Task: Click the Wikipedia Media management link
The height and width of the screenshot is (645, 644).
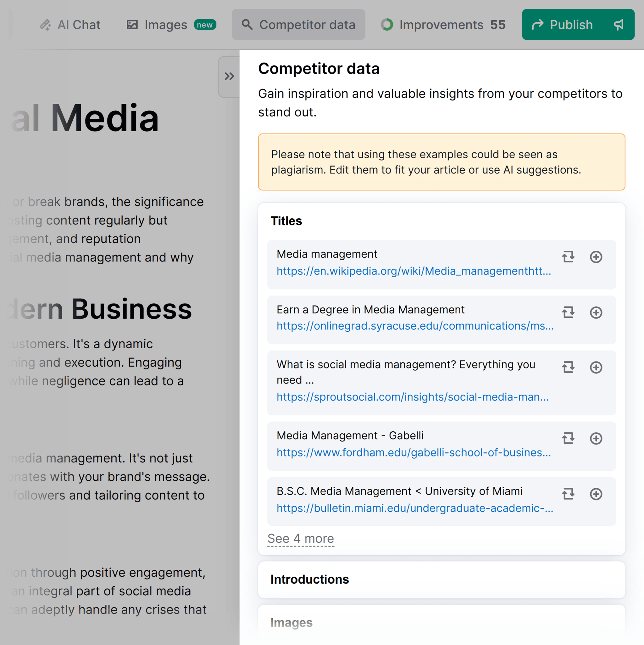Action: (413, 270)
